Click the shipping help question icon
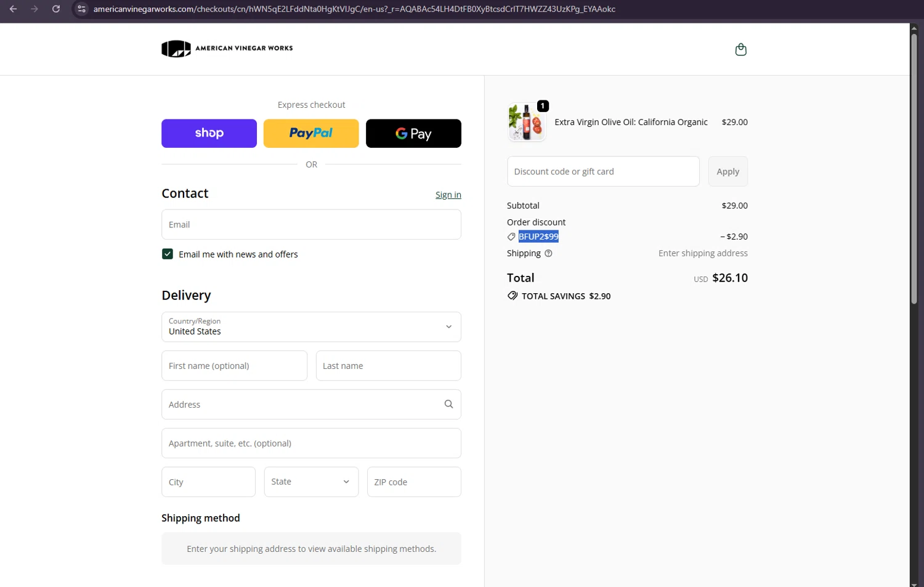Image resolution: width=924 pixels, height=587 pixels. (548, 253)
